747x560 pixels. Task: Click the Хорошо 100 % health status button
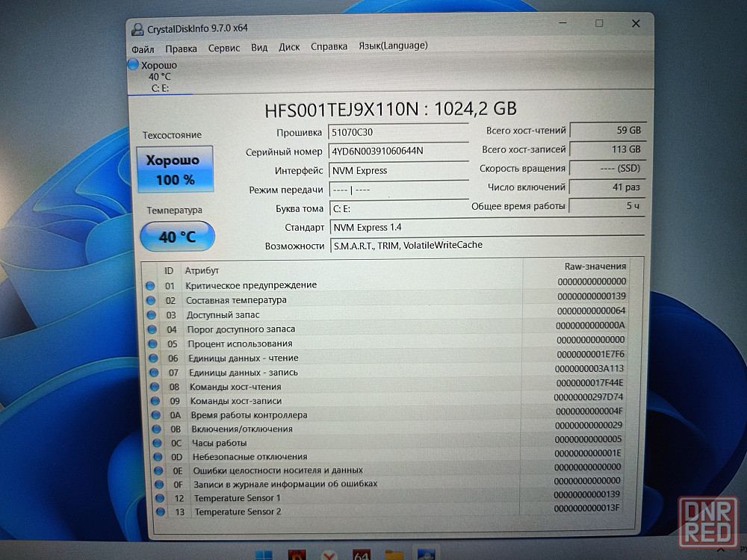(x=175, y=169)
